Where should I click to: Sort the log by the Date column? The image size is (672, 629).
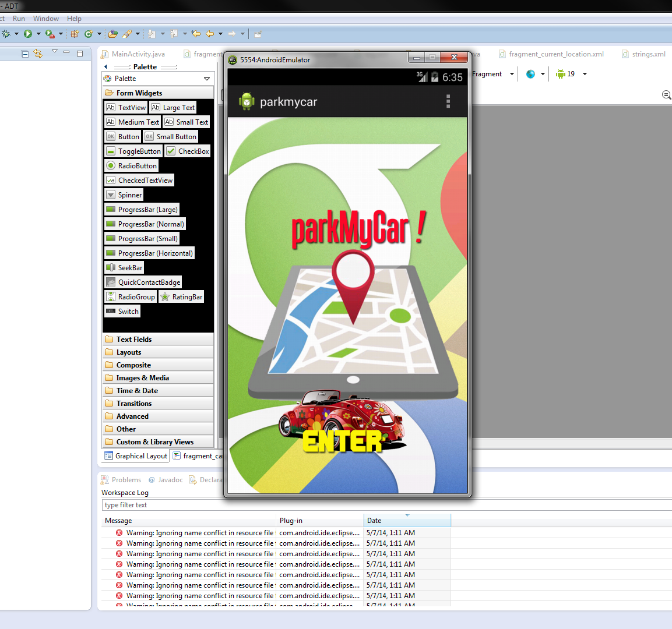tap(407, 520)
